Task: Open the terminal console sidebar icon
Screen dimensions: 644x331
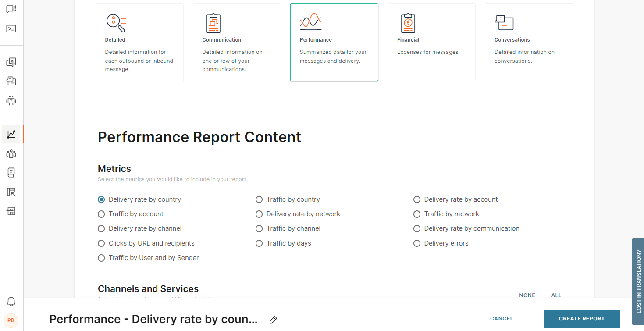Action: pyautogui.click(x=11, y=29)
